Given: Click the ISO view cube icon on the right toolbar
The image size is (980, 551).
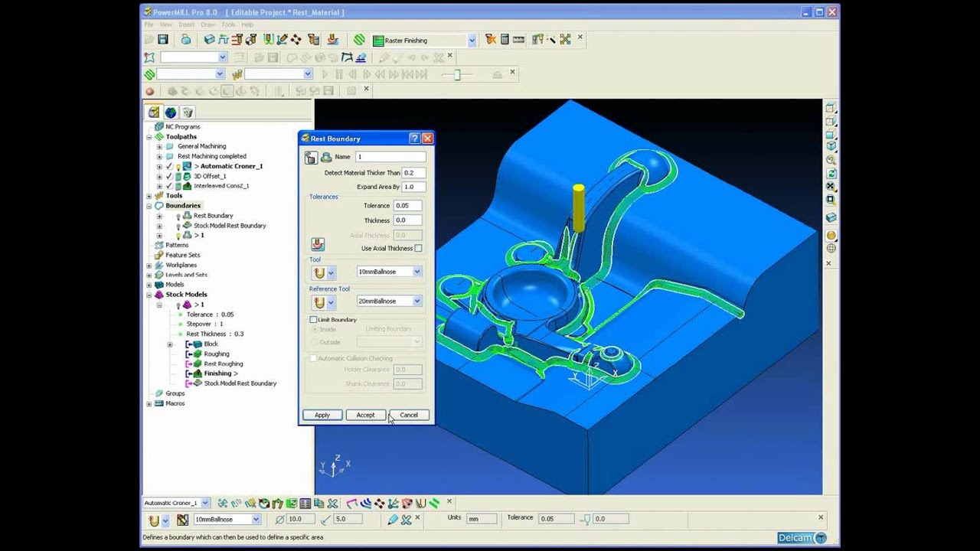Looking at the screenshot, I should [x=831, y=146].
